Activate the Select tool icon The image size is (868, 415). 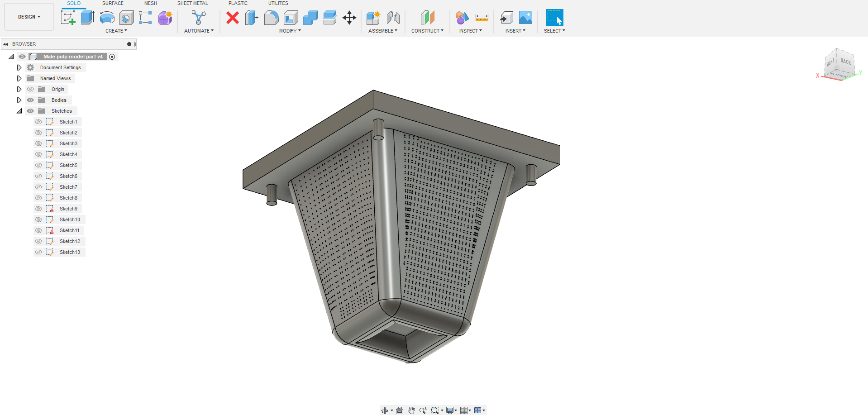[554, 18]
